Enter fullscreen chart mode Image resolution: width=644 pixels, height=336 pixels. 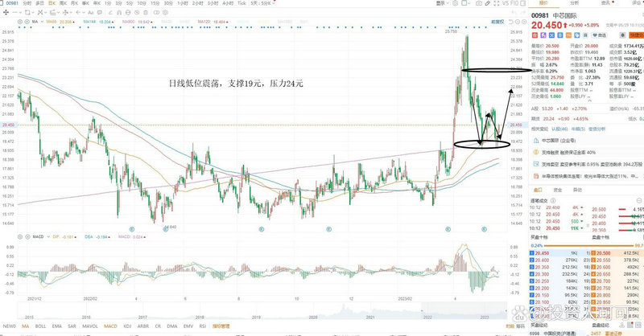tap(496, 3)
